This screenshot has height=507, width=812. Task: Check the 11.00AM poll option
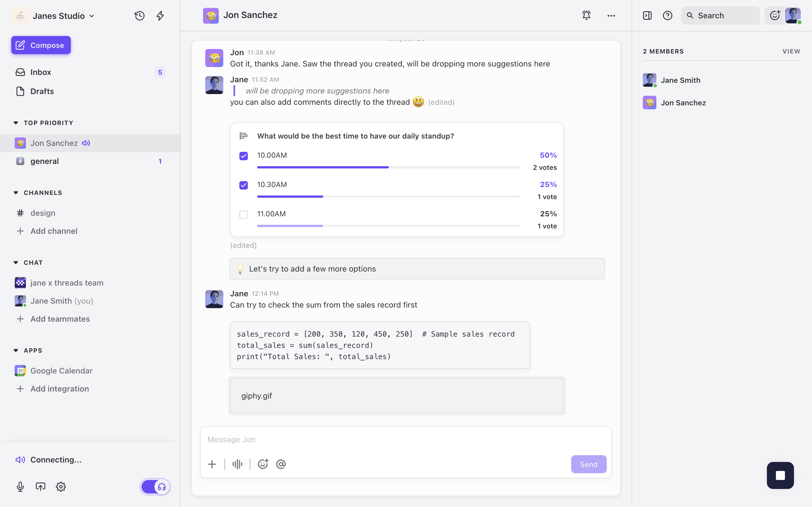(244, 215)
